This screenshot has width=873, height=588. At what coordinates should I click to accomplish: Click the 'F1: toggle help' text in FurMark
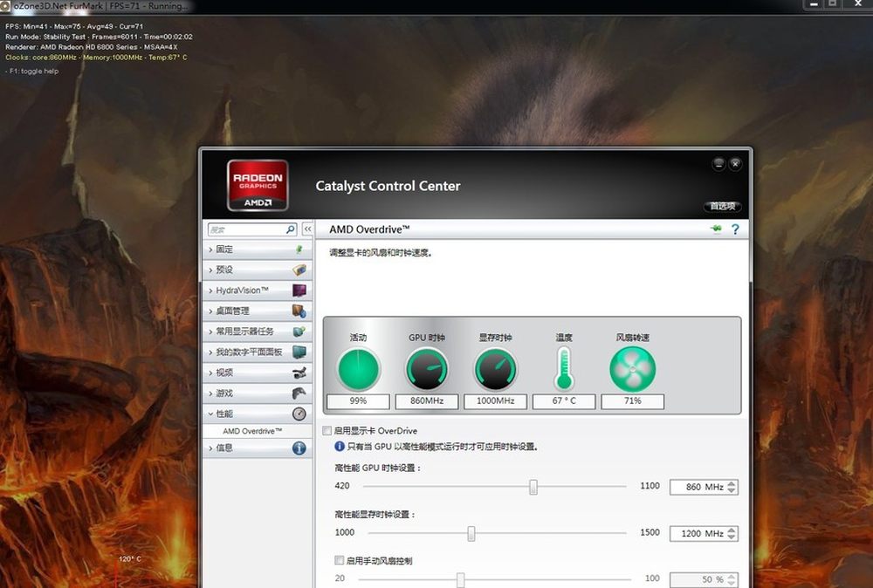31,72
